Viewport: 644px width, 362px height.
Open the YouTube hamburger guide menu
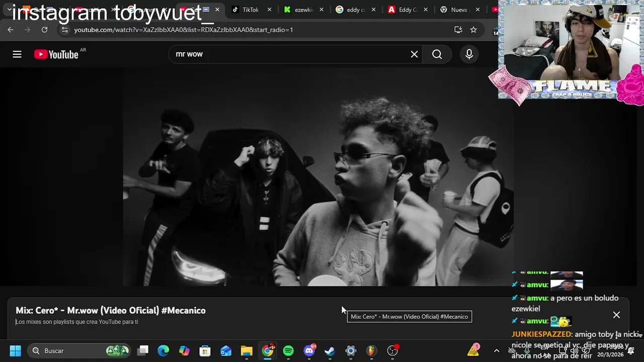pyautogui.click(x=17, y=54)
